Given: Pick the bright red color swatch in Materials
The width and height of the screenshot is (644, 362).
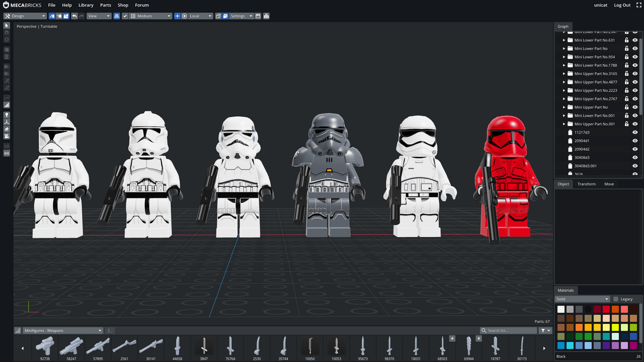Looking at the screenshot, I should [606, 309].
